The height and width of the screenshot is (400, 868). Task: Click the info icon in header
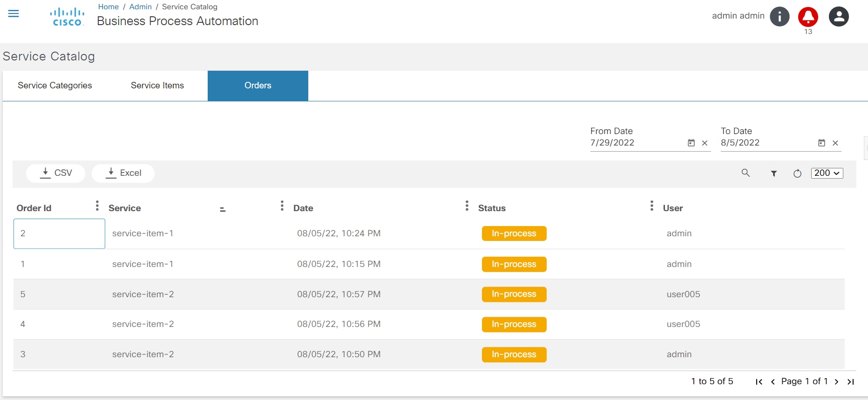780,17
